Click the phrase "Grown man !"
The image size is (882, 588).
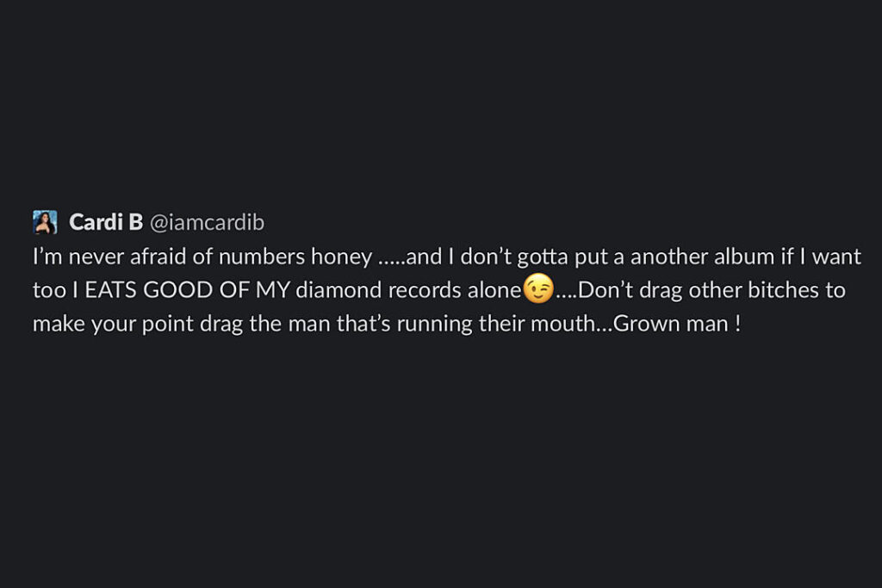pyautogui.click(x=677, y=324)
